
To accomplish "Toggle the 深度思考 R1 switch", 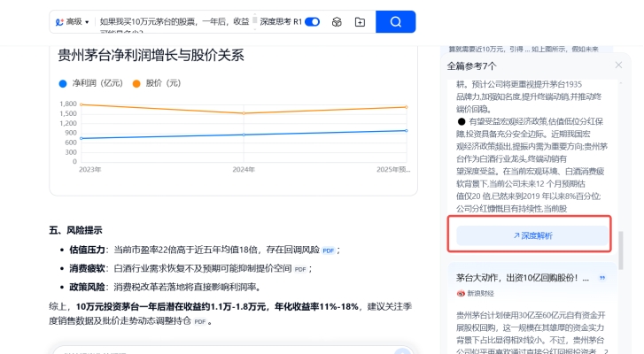I will point(312,21).
